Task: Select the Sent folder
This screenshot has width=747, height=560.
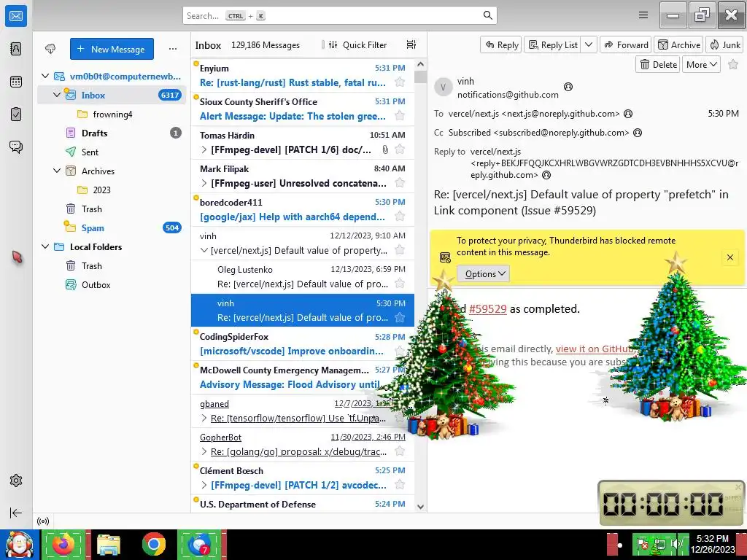Action: pyautogui.click(x=112, y=152)
